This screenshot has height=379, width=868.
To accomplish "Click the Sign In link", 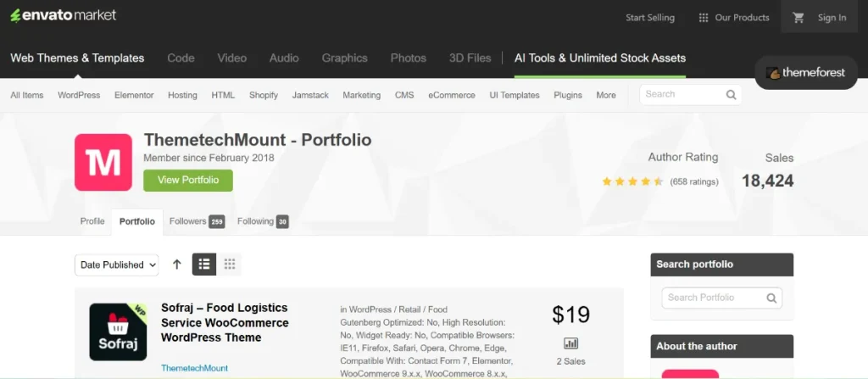I will (x=832, y=18).
